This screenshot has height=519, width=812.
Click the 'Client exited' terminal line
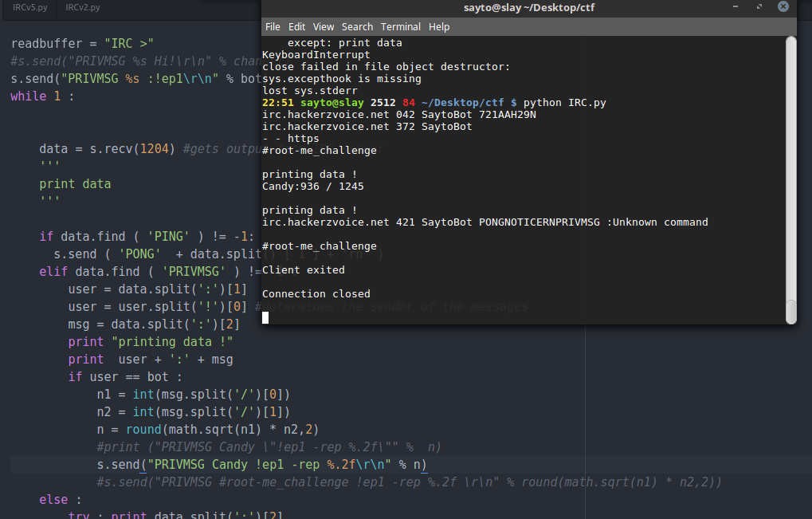[303, 269]
